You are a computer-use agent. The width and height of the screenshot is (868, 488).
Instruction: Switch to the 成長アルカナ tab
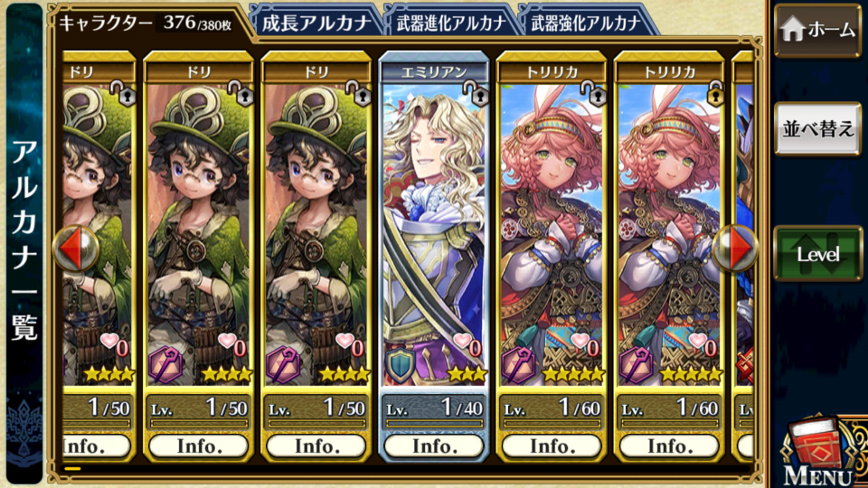coord(316,23)
